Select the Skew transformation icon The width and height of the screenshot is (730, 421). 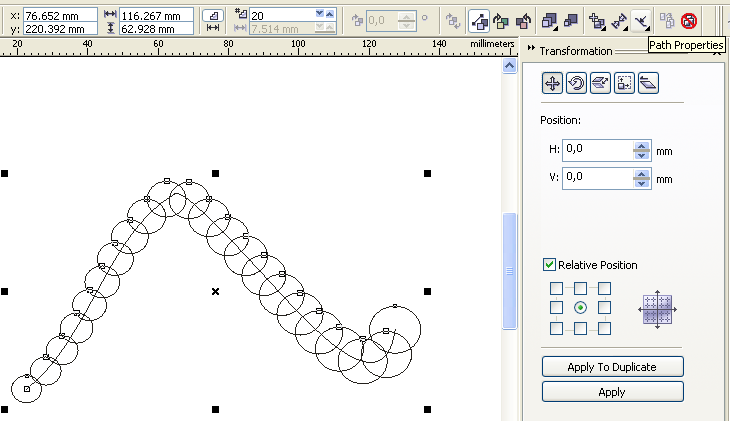point(648,84)
